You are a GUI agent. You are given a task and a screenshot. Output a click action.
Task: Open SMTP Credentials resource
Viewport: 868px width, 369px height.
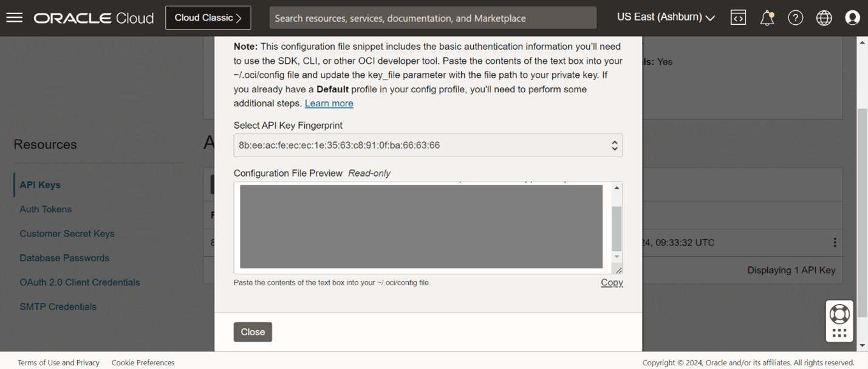coord(58,306)
